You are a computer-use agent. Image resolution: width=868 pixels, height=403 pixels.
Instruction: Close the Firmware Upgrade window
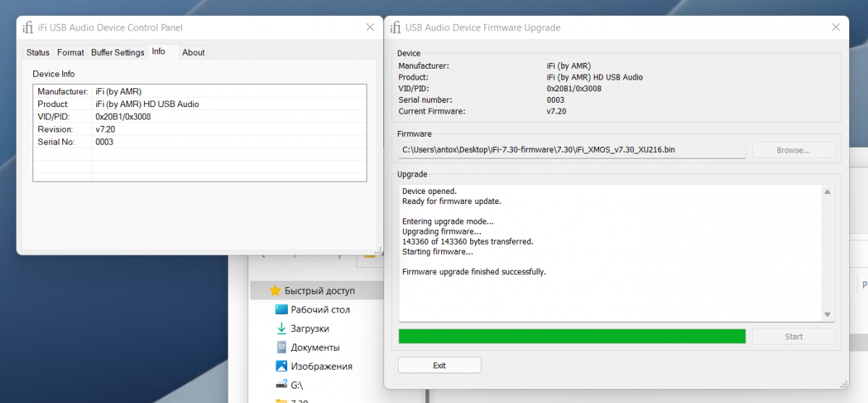tap(836, 27)
